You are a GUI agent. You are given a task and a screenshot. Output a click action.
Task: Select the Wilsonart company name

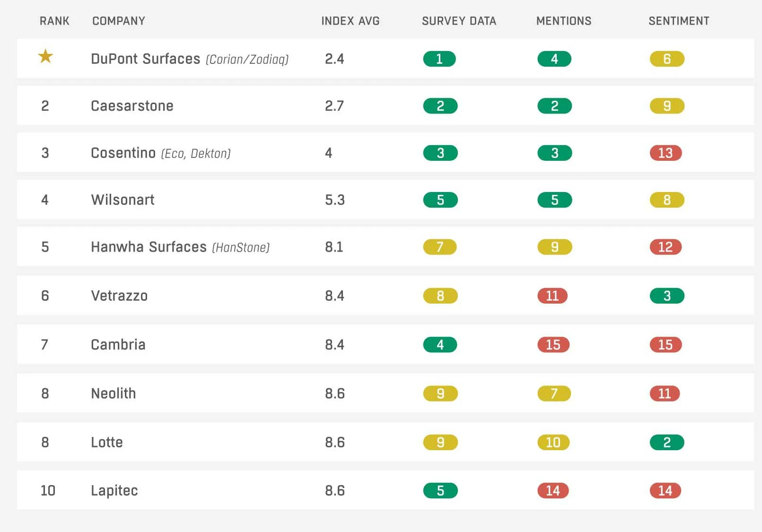(123, 200)
